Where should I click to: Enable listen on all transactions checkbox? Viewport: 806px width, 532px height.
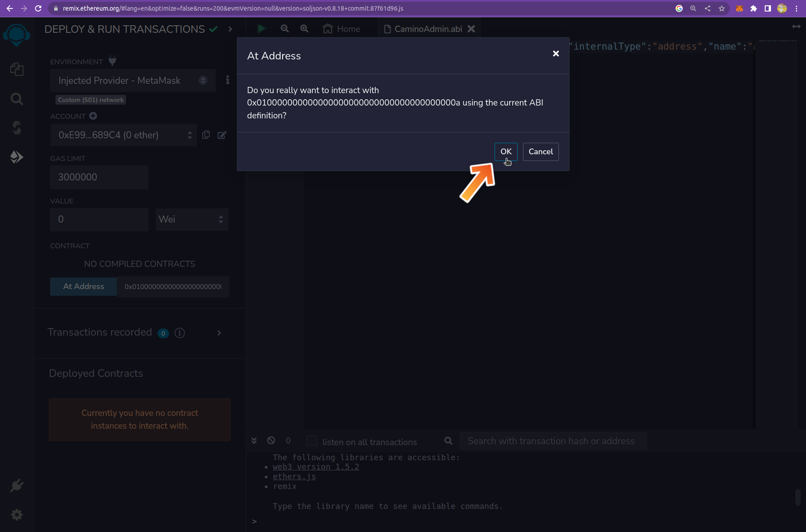[312, 441]
